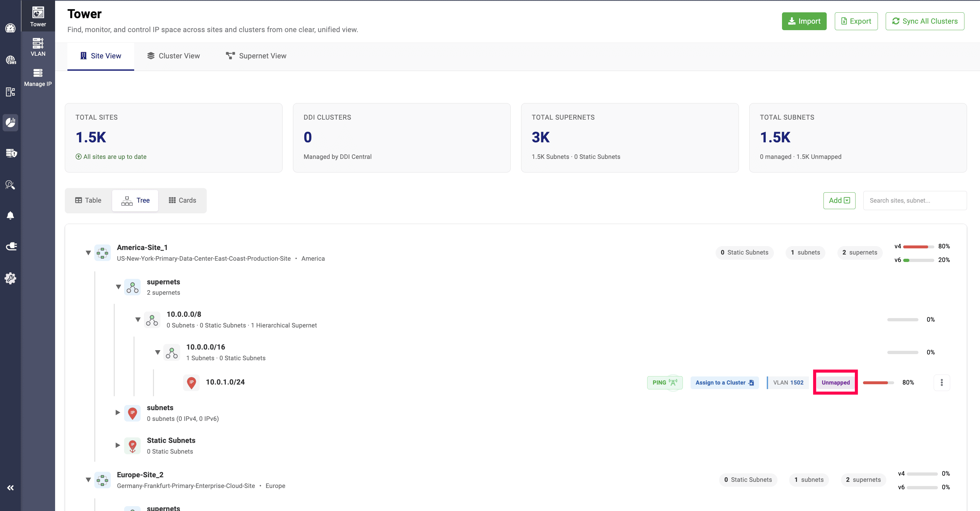Switch to Supernet View tab
The height and width of the screenshot is (511, 980).
click(x=256, y=56)
